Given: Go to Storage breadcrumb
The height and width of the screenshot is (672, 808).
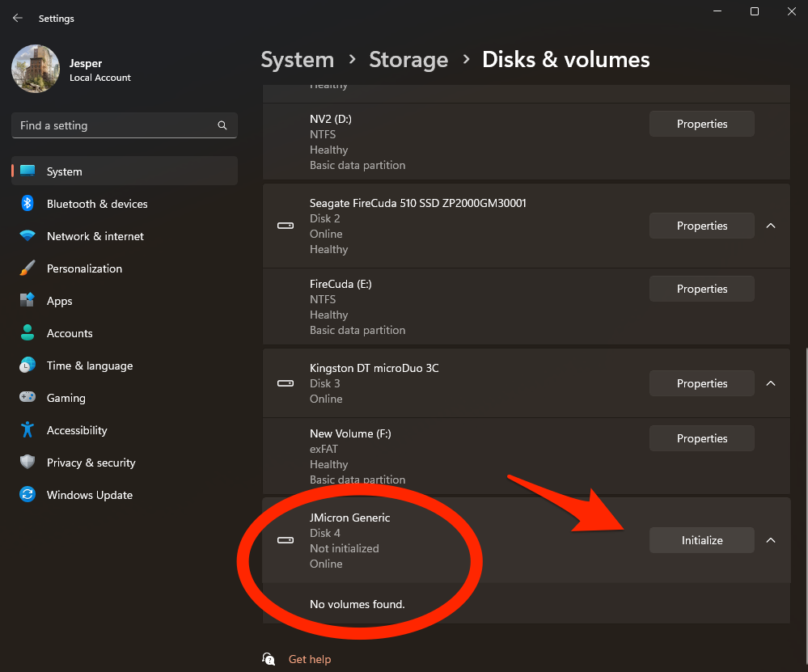Looking at the screenshot, I should click(408, 60).
